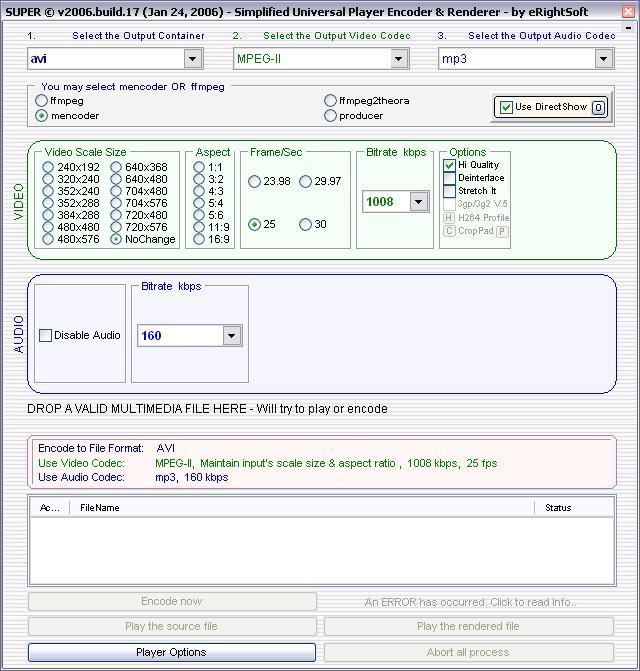Pick 25 frames per second
Viewport: 640px width, 671px height.
pyautogui.click(x=255, y=225)
